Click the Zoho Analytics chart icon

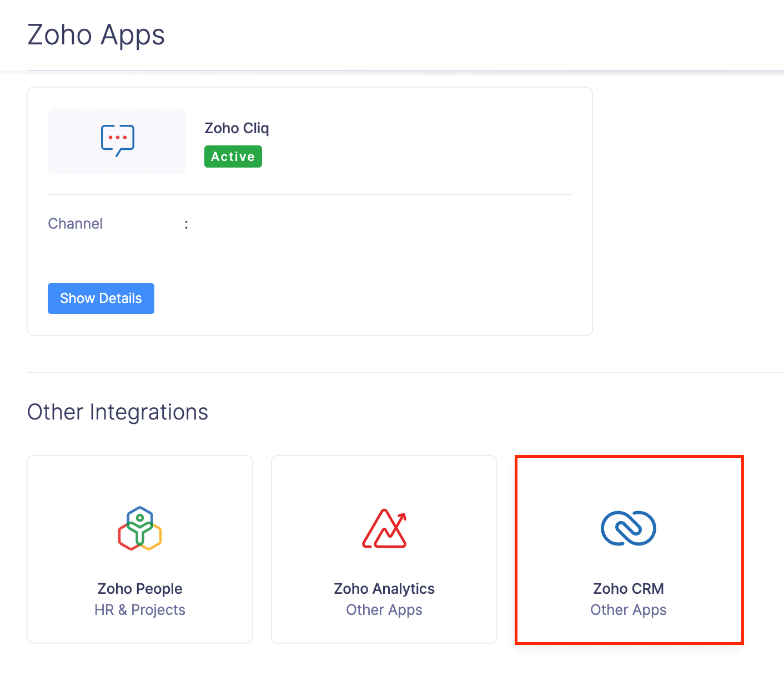pyautogui.click(x=384, y=528)
